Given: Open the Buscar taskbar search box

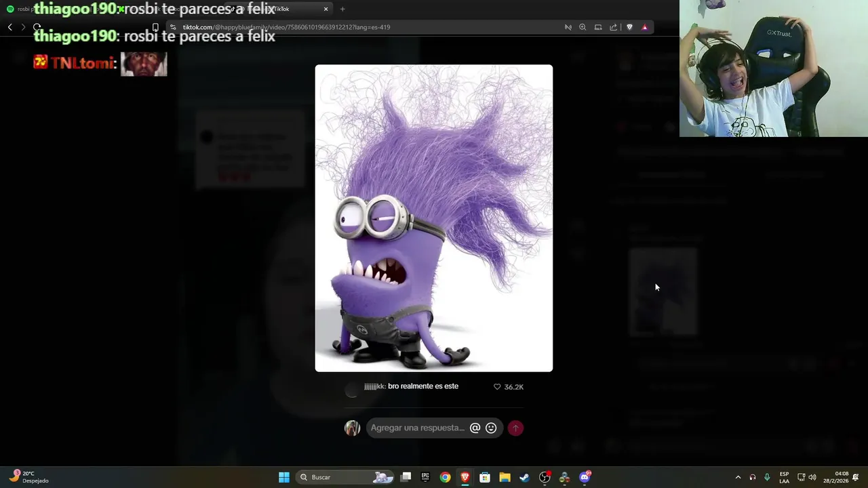Looking at the screenshot, I should click(346, 477).
